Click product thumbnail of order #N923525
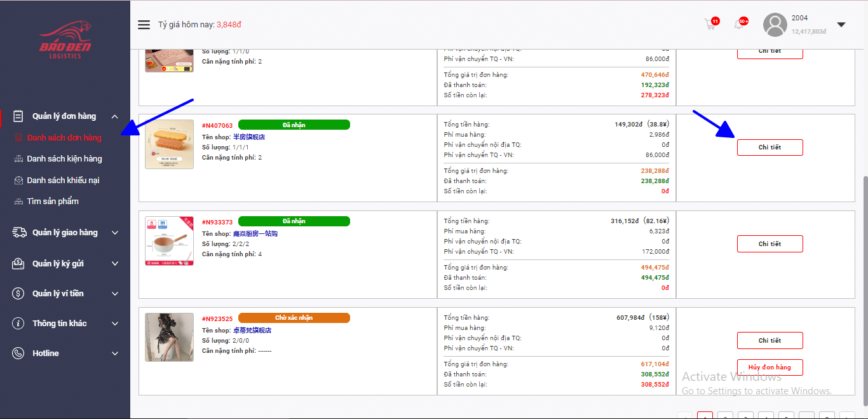This screenshot has height=419, width=868. pos(169,337)
